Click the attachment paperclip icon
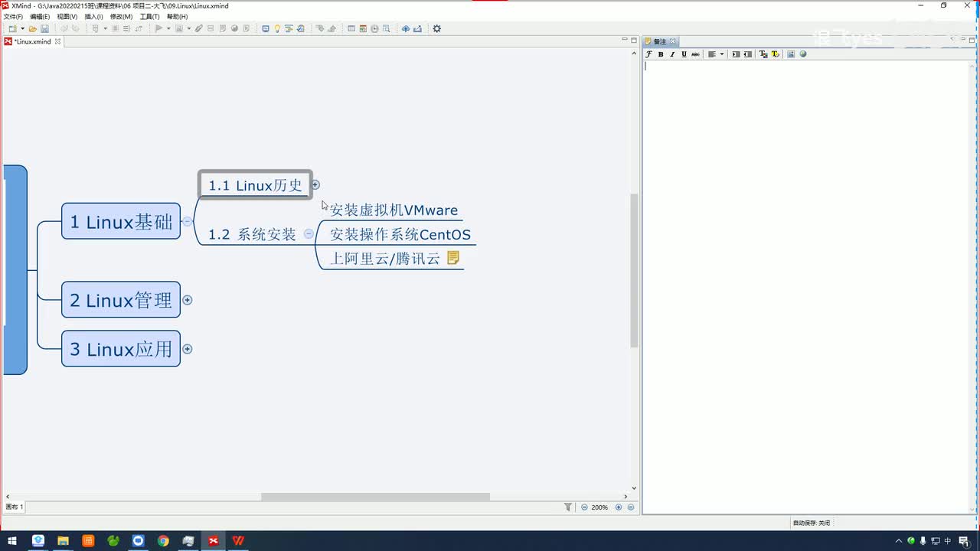The height and width of the screenshot is (551, 980). point(198,29)
